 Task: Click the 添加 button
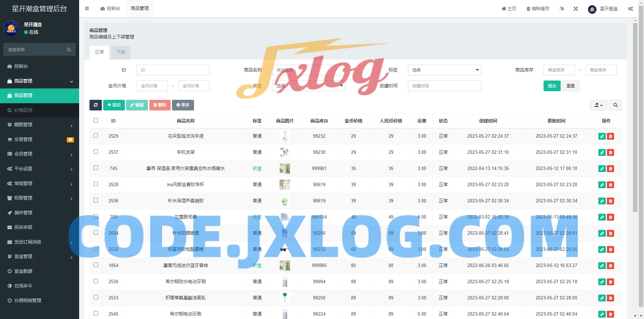(x=114, y=105)
